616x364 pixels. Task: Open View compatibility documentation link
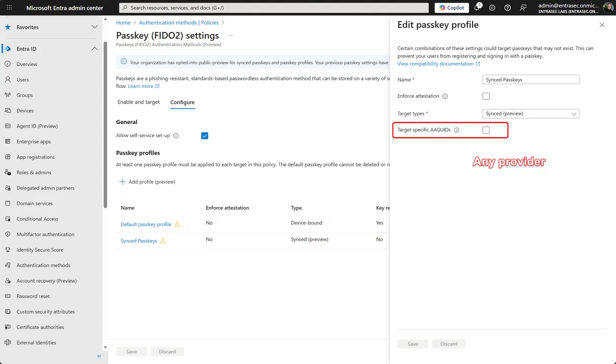[x=439, y=64]
